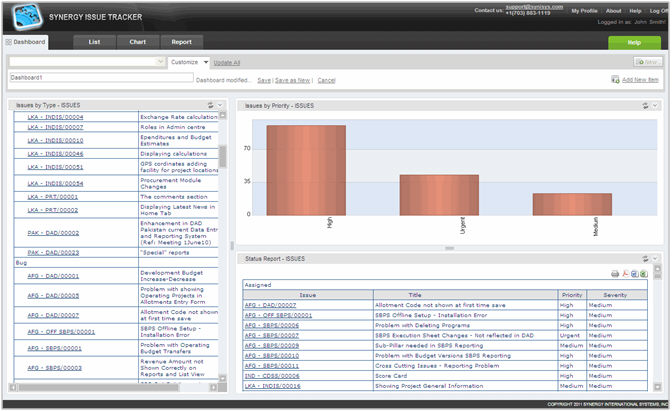Click the Update All link

click(227, 63)
